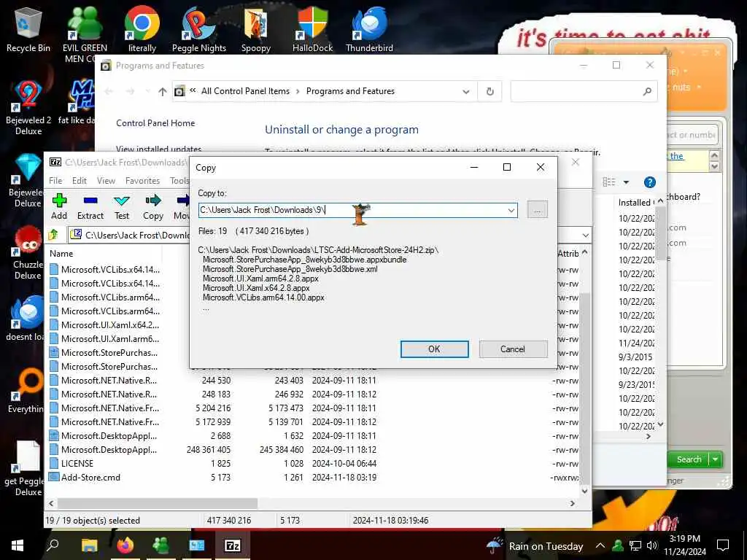Click green Search button

(689, 459)
